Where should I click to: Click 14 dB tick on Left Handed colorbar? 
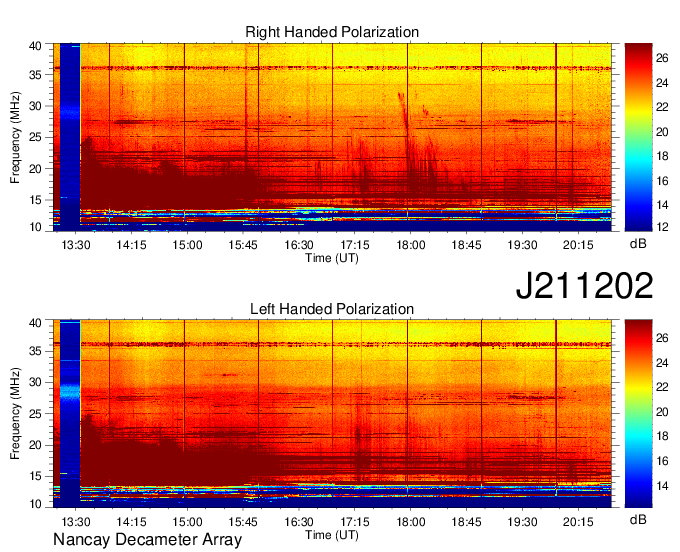[662, 486]
